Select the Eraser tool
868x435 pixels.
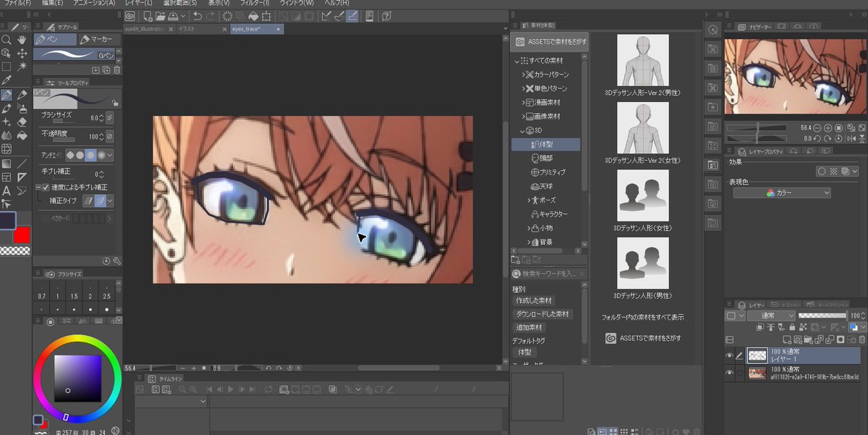22,122
